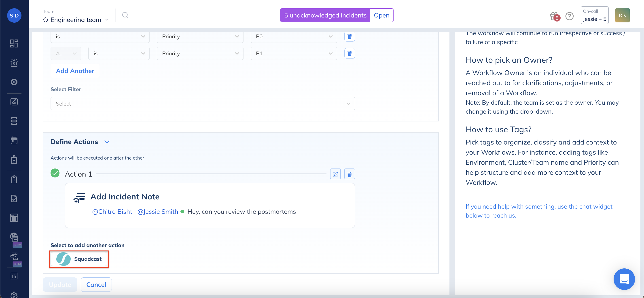Screen dimensions: 644x298
Task: Open the help question mark icon
Action: click(x=569, y=16)
